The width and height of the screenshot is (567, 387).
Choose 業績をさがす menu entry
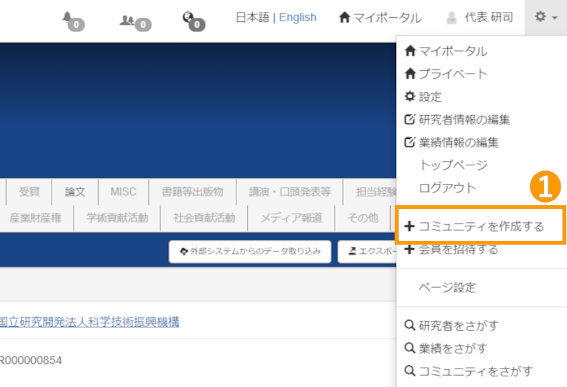[453, 348]
